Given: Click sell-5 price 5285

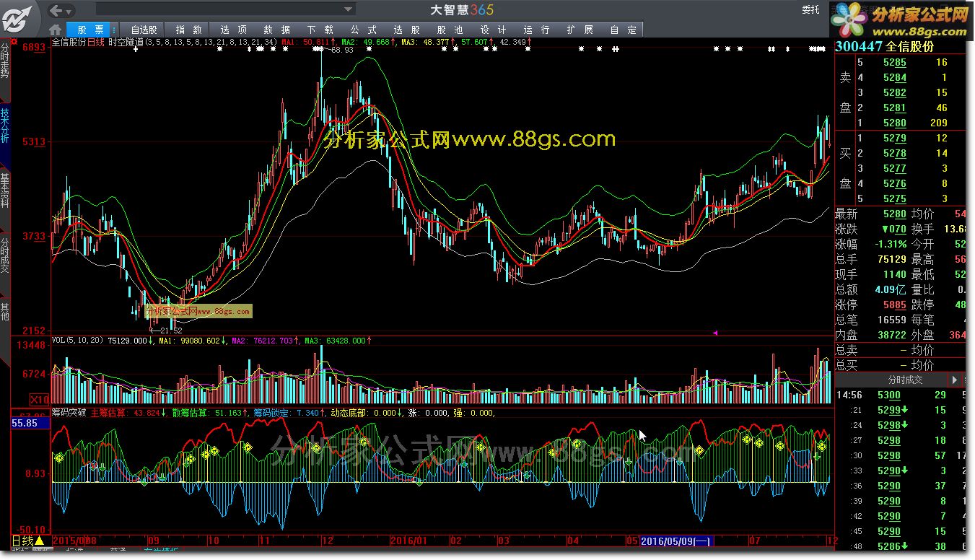Looking at the screenshot, I should point(895,63).
